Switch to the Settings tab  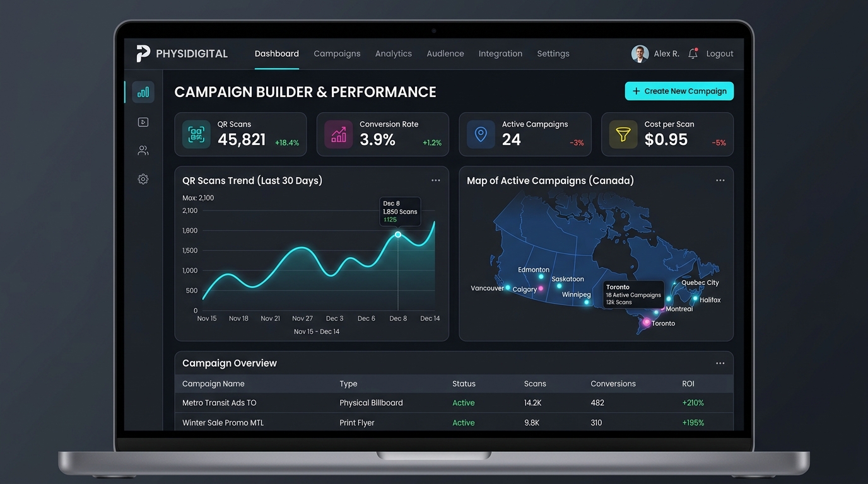[553, 54]
